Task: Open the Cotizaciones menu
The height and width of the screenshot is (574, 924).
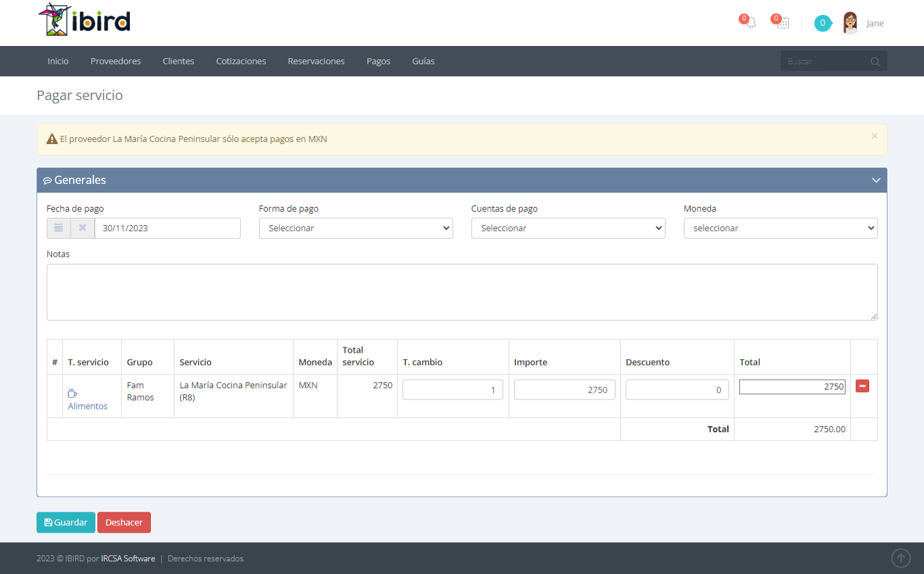Action: (x=241, y=61)
